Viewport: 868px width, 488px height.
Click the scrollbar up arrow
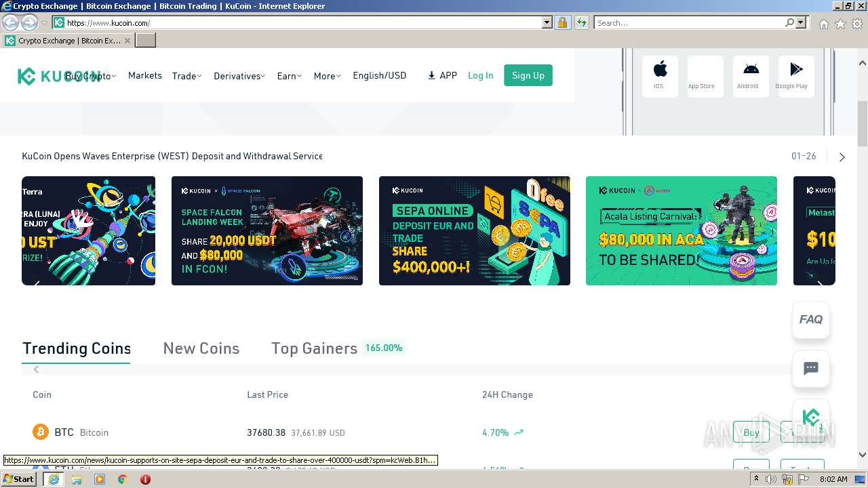[x=863, y=63]
